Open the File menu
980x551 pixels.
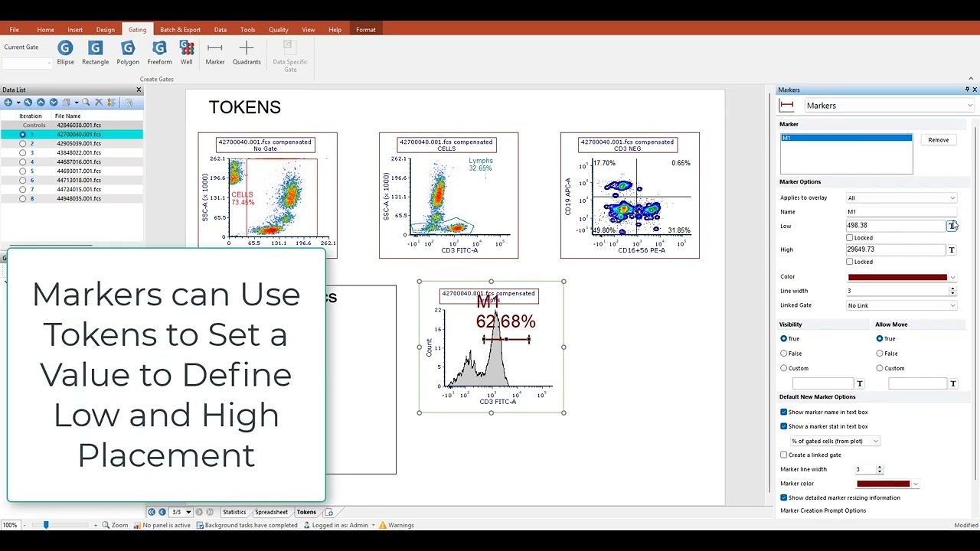point(14,30)
